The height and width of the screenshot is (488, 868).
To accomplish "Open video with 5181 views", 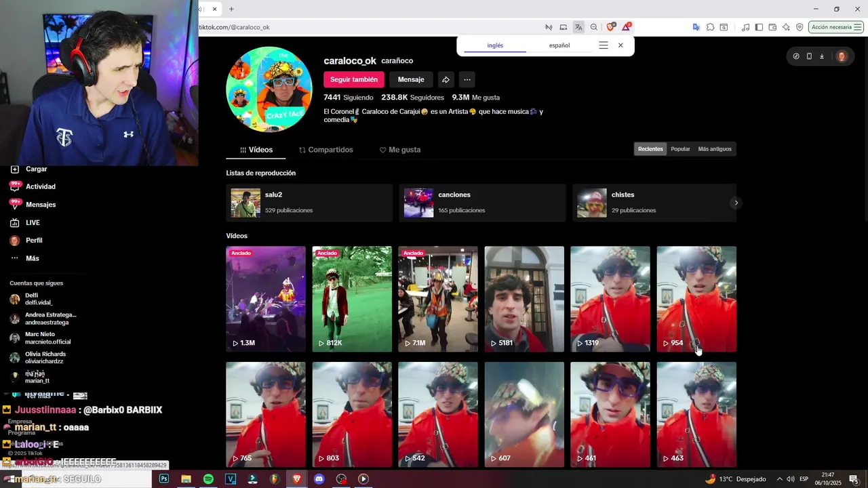I will pos(524,299).
